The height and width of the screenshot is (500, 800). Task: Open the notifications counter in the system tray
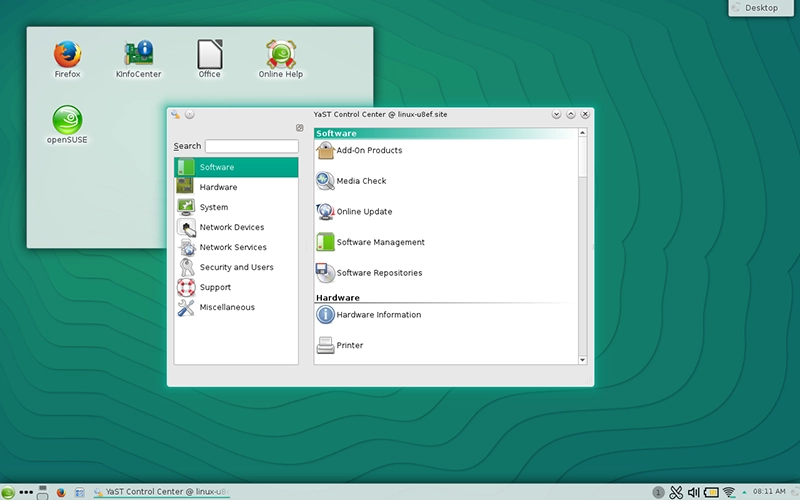(658, 492)
